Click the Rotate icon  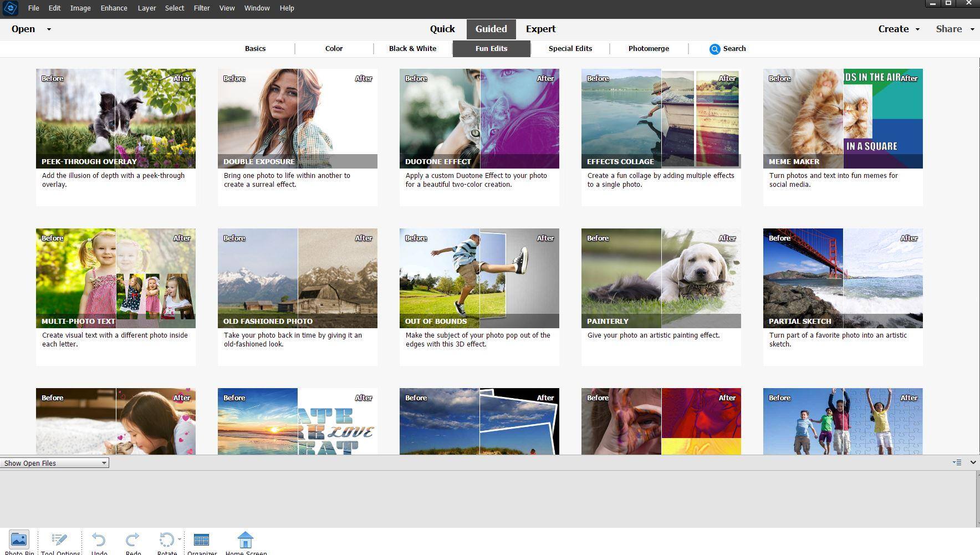pos(166,539)
